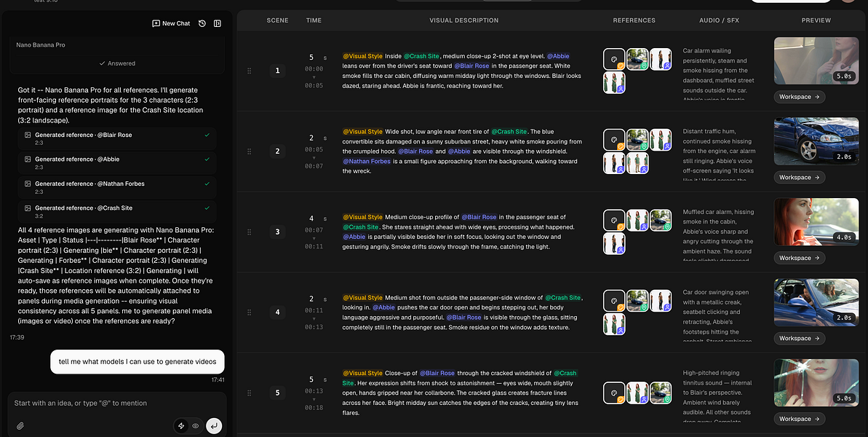Open scene 2 Crash Site location reference thumbnail
The width and height of the screenshot is (868, 437).
pyautogui.click(x=637, y=140)
